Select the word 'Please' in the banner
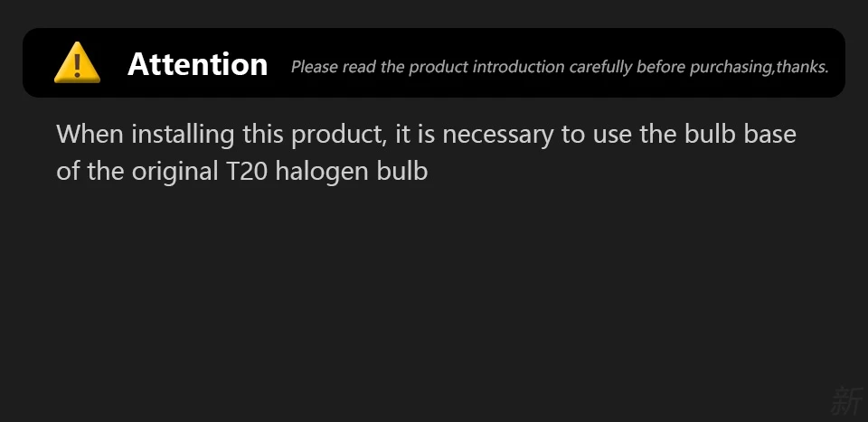 (x=315, y=67)
